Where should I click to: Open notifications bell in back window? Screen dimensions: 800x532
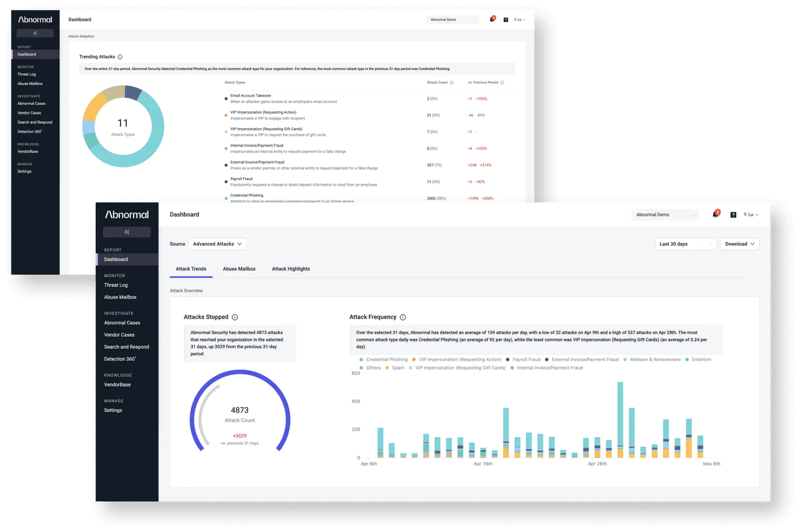click(x=492, y=19)
